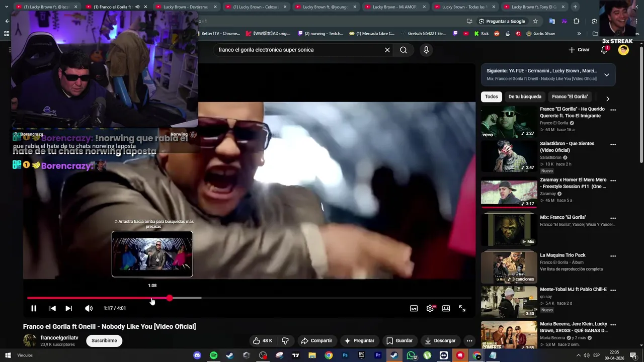Open Zaramay x Homer El Mero Mero thumbnail
The height and width of the screenshot is (362, 644).
coord(509,194)
